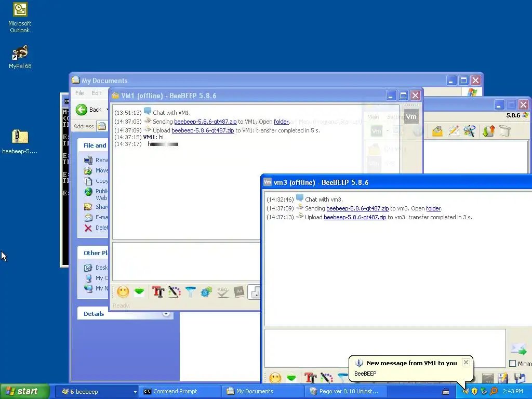The image size is (532, 399).
Task: Open zip link in VM1 Upload line
Action: click(203, 130)
